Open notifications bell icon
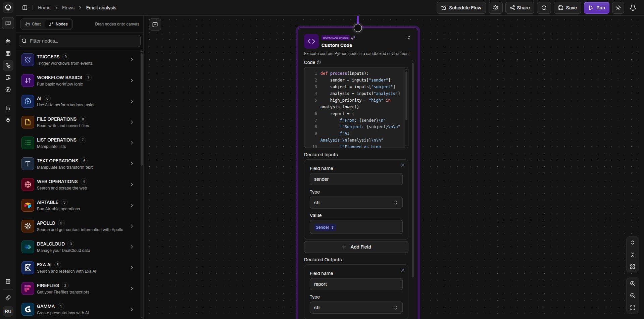Screen dimensions: 644x319 [633, 8]
